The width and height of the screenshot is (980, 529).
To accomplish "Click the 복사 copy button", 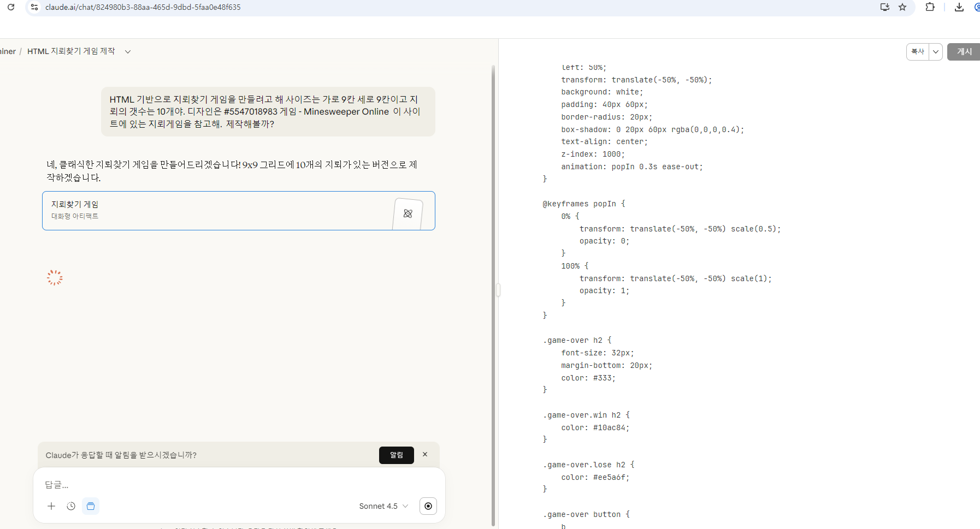I will (918, 51).
